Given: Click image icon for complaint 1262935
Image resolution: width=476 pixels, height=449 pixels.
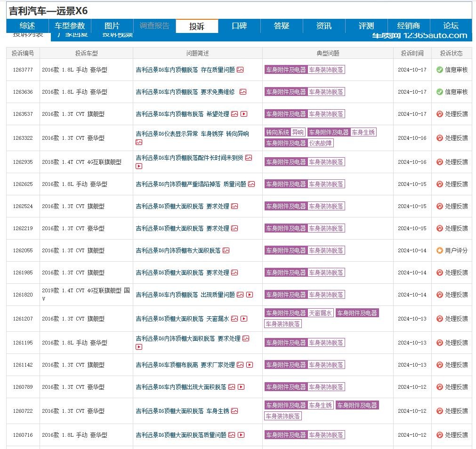Looking at the screenshot, I should point(249,158).
